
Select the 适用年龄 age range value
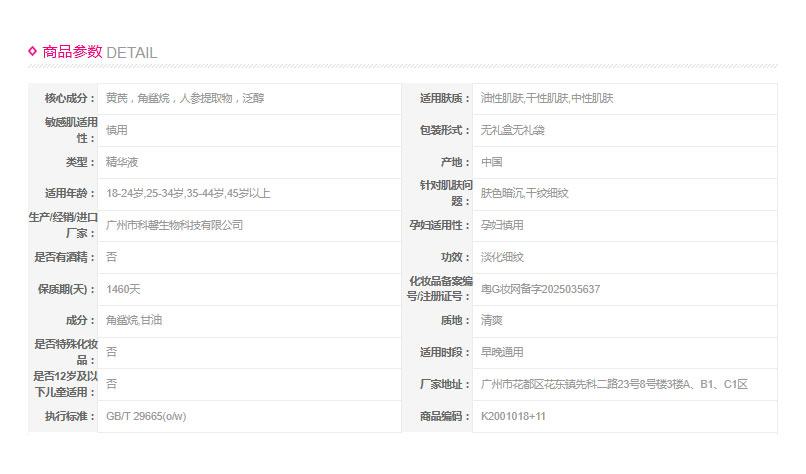pyautogui.click(x=187, y=193)
